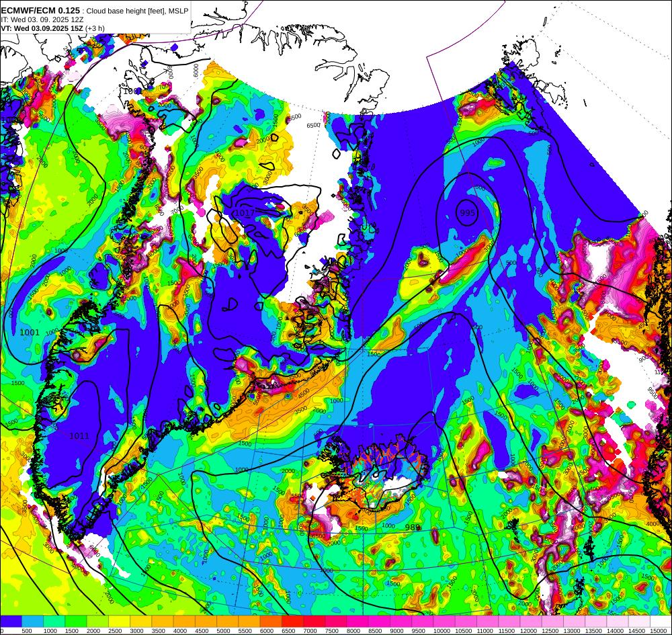Select the light blue swatch between 500 and 1000
The height and width of the screenshot is (635, 672).
tap(32, 622)
